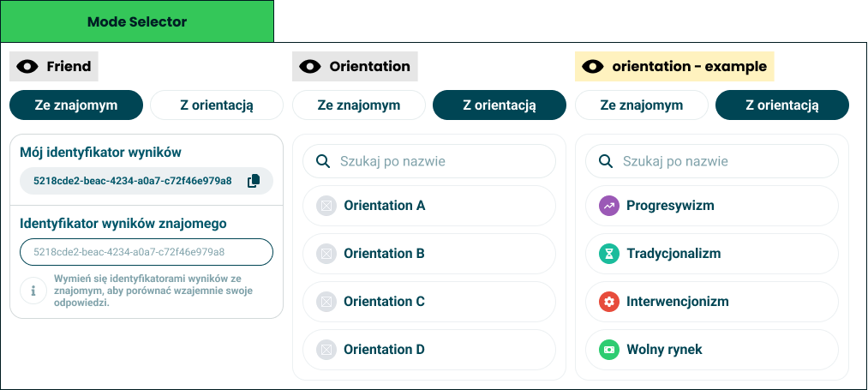Copy my results identifier with copy icon
868x390 pixels.
(x=254, y=181)
